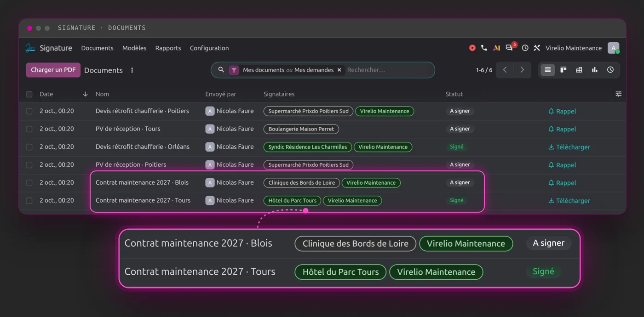Switch to activity view clock icon
Viewport: 644px width, 317px height.
tap(610, 70)
